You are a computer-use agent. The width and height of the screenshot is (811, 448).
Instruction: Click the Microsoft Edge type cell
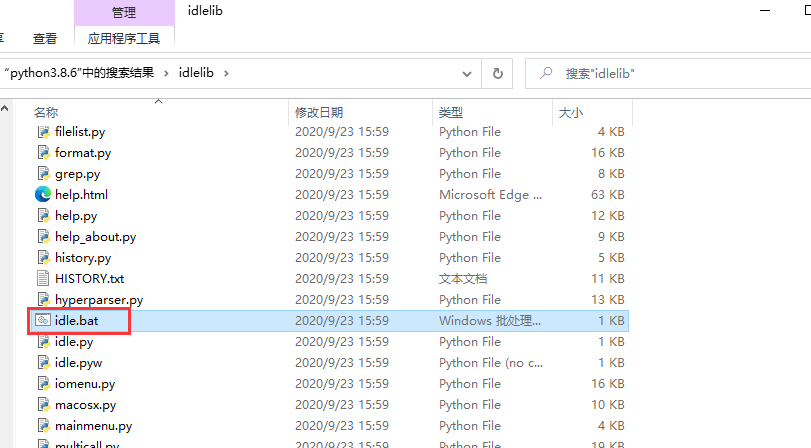(490, 195)
